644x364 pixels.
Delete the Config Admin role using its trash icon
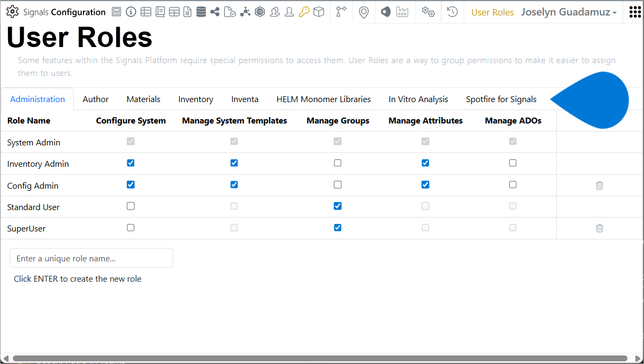(599, 185)
